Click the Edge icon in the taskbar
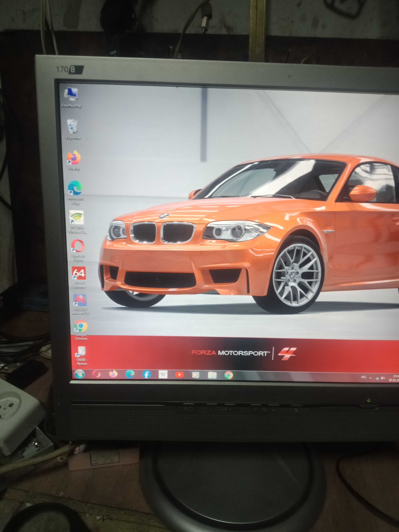Viewport: 399px width, 532px height. [130, 374]
